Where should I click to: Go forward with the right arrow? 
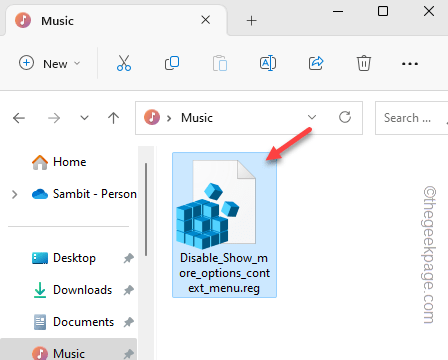[54, 118]
